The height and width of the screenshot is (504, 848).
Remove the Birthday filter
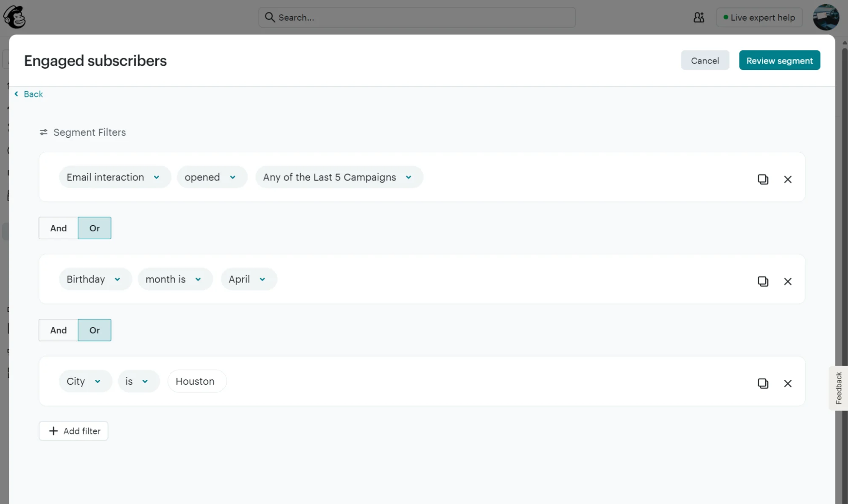[787, 281]
